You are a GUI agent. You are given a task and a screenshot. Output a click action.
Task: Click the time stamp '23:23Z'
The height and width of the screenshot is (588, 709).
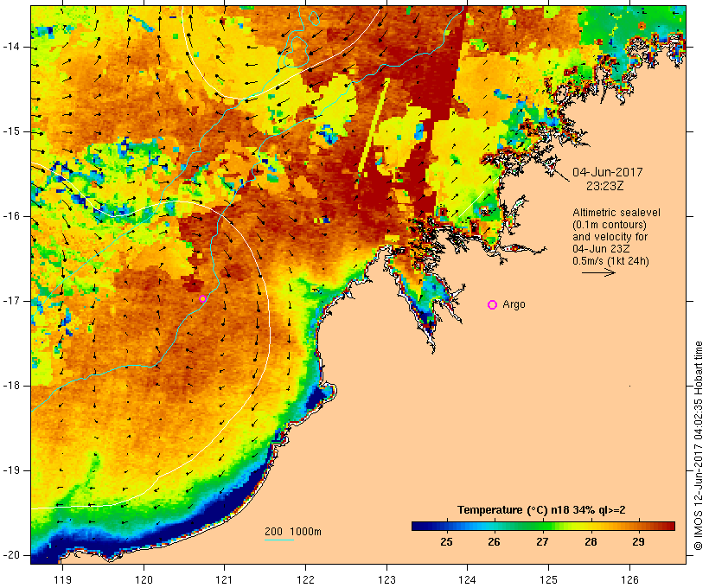[605, 186]
